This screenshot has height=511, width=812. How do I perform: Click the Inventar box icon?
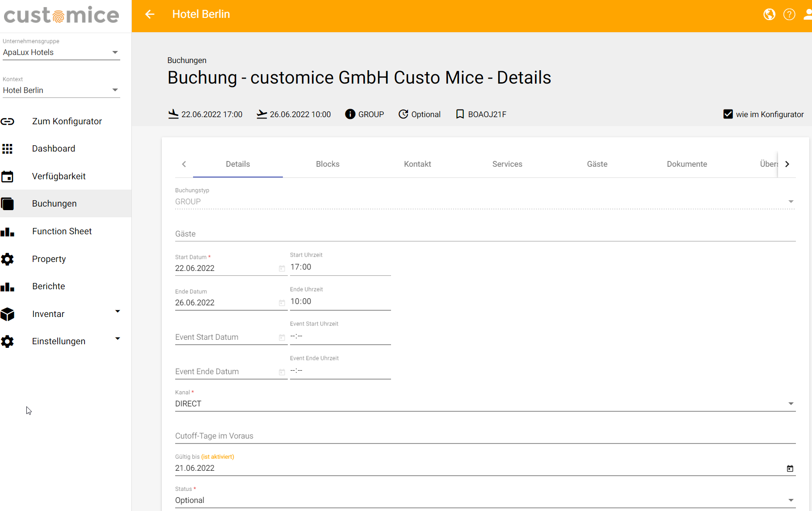pyautogui.click(x=8, y=314)
